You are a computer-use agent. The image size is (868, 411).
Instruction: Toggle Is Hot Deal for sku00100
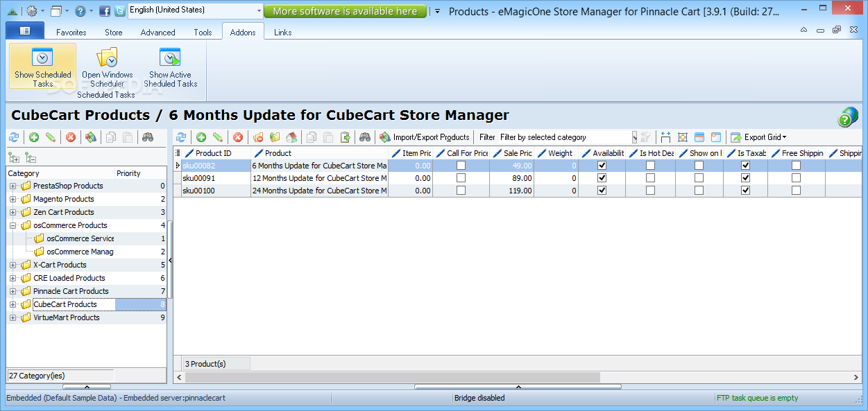pyautogui.click(x=650, y=191)
